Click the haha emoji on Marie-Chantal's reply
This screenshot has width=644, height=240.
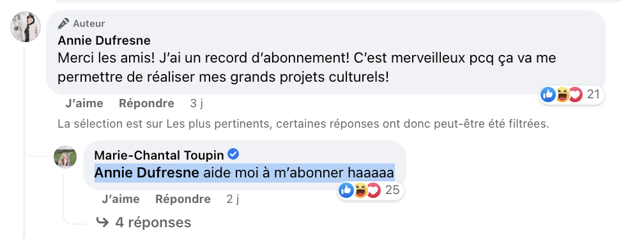(360, 190)
